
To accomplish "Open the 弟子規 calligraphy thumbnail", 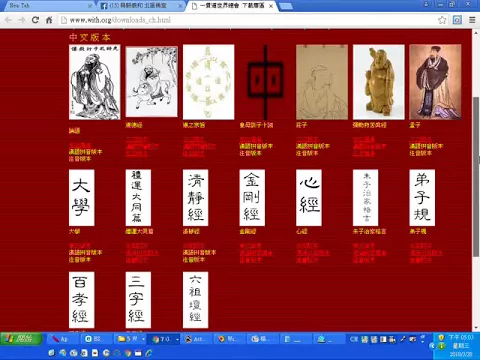I will click(422, 198).
